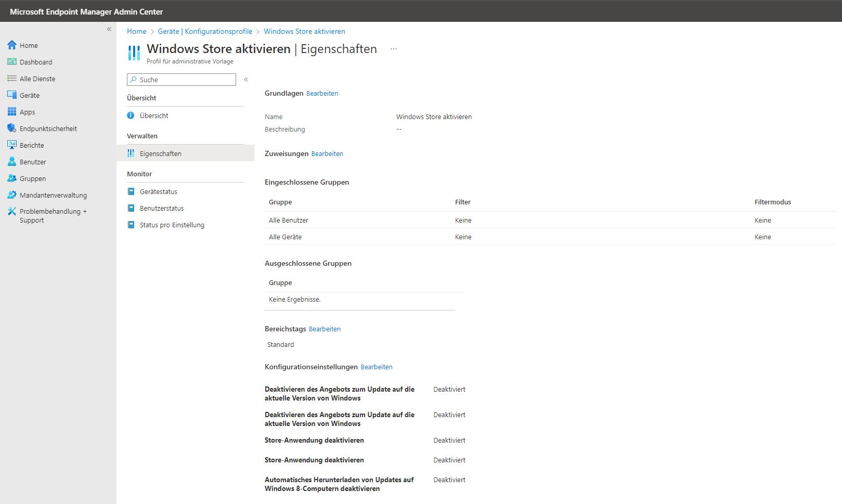The image size is (842, 504).
Task: Collapse the left navigation sidebar
Action: (x=109, y=29)
